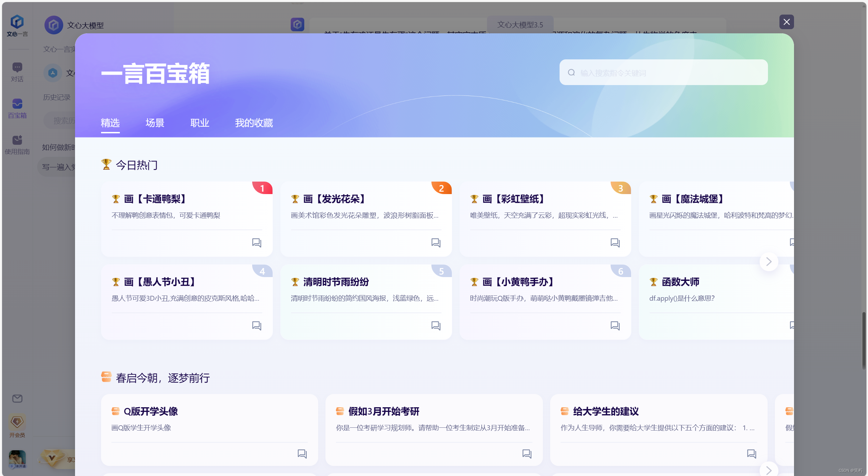The width and height of the screenshot is (868, 476).
Task: Select the Q版开学头像 prompt title
Action: point(151,411)
